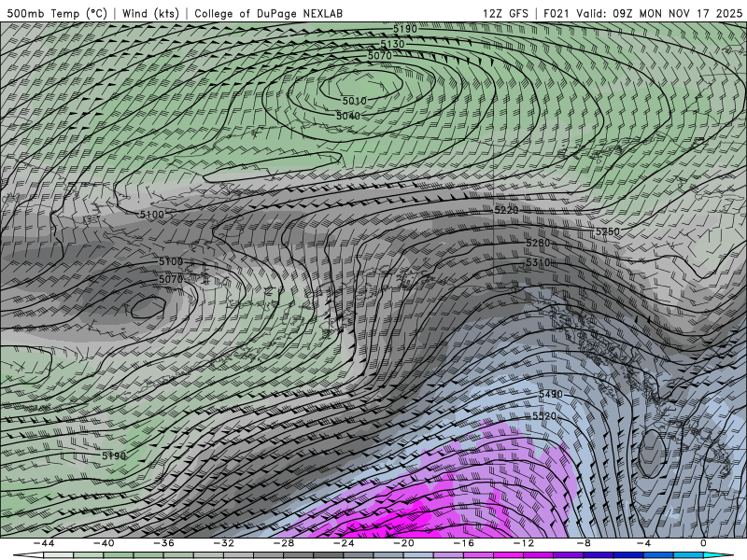Select the "12Z GFS" model run label
This screenshot has width=747, height=560.
[505, 13]
